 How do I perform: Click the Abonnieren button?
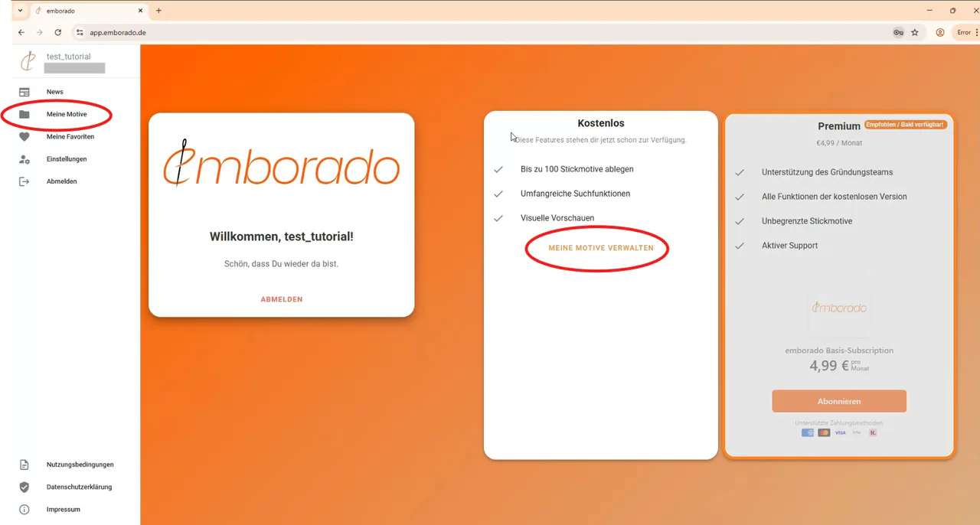tap(839, 401)
